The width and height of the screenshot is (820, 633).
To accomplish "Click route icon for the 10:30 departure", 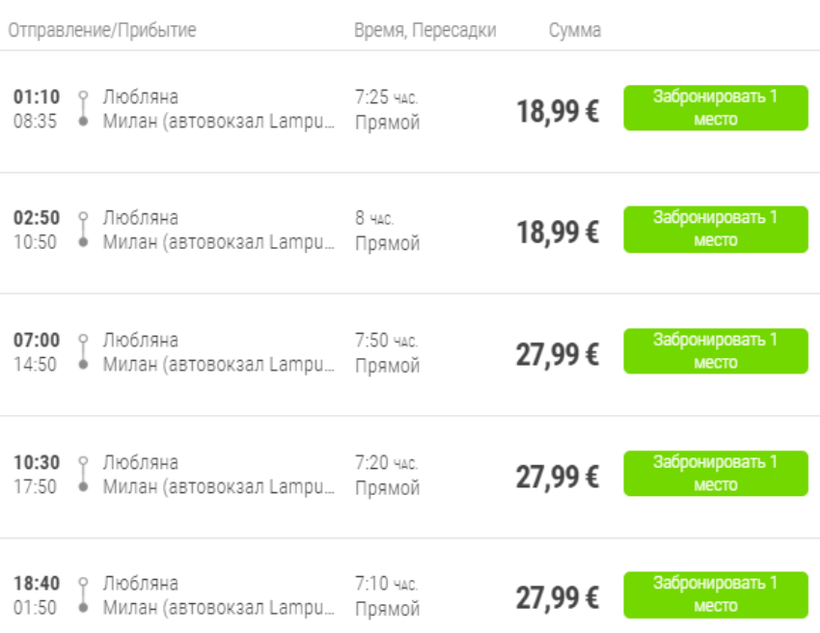I will click(x=83, y=474).
